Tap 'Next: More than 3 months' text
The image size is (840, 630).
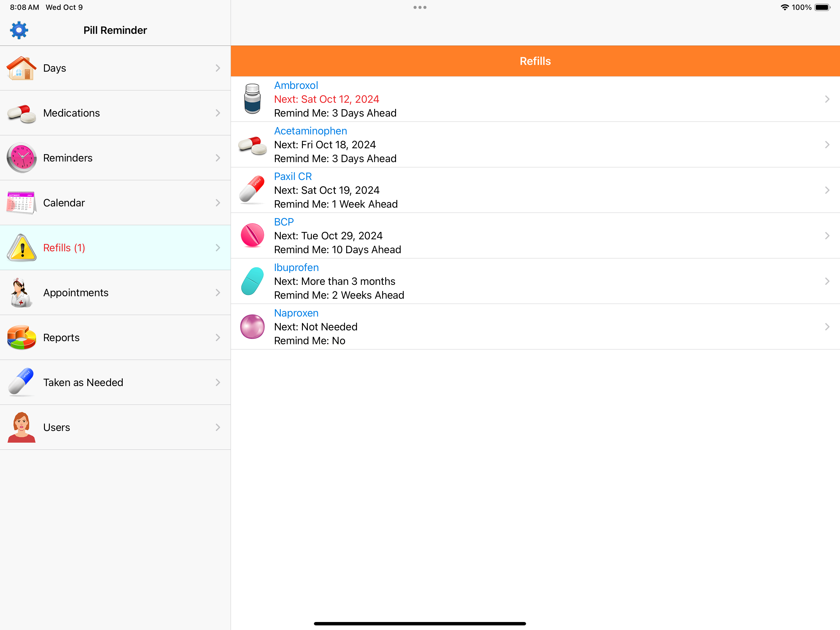point(335,281)
